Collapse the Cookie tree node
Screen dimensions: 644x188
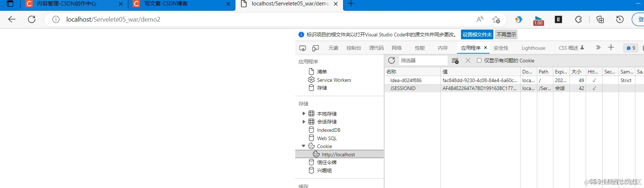[x=303, y=146]
